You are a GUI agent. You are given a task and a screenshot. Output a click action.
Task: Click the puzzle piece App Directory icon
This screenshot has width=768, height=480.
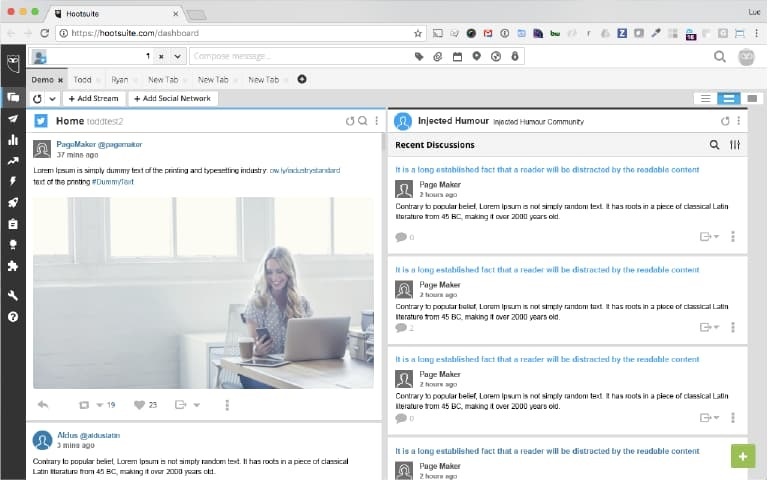[13, 266]
